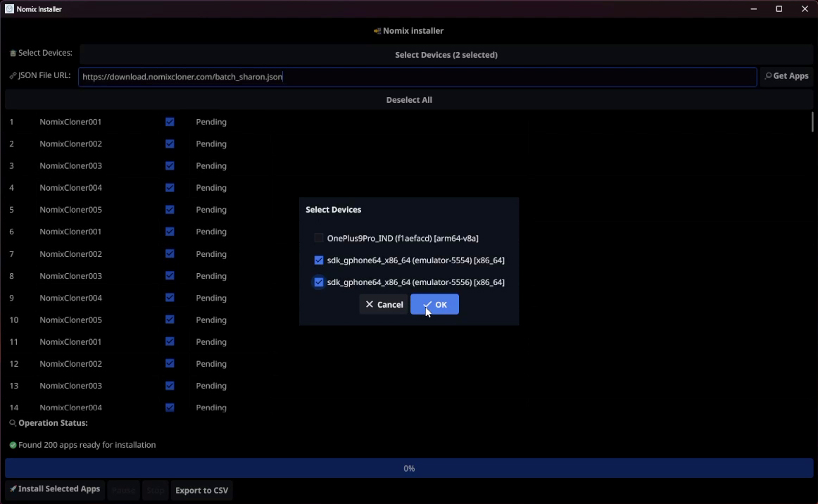Toggle the checkbox in row 11 NomixCloner001
The height and width of the screenshot is (504, 818).
tap(170, 341)
